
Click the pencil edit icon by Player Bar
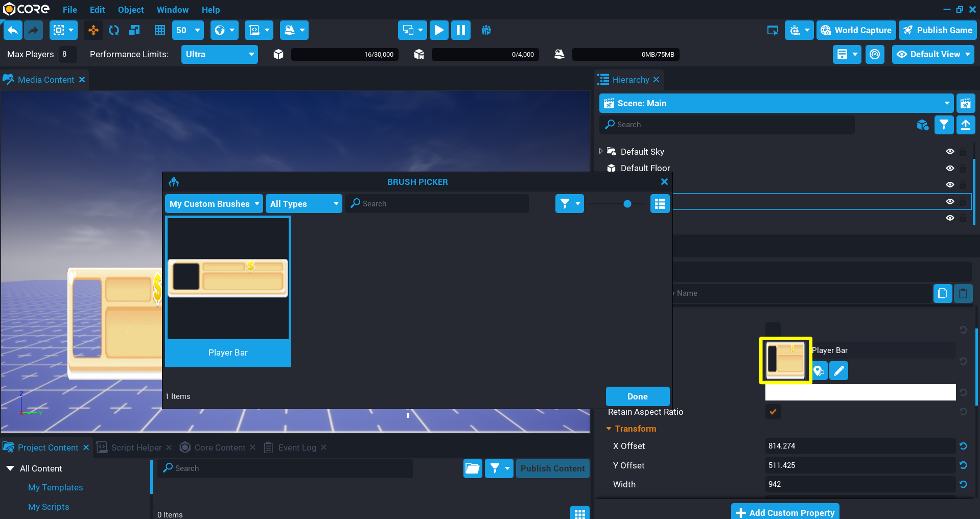838,371
